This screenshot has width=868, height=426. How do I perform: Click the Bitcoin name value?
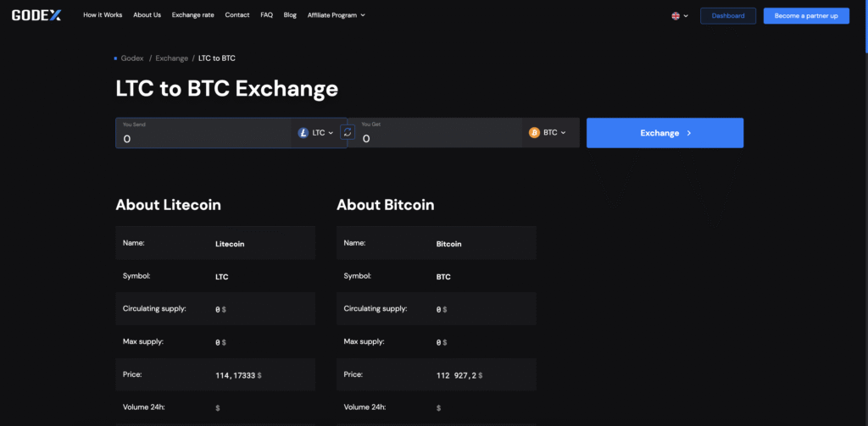click(449, 244)
